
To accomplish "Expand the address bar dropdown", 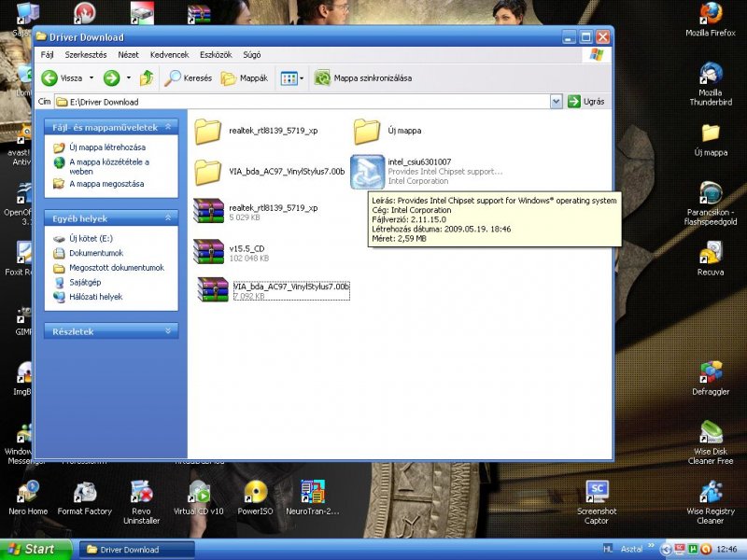I will [556, 102].
